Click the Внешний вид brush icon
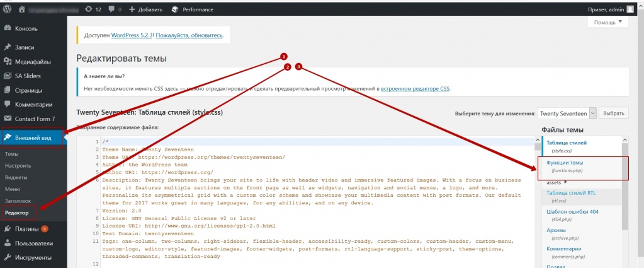 (x=8, y=137)
